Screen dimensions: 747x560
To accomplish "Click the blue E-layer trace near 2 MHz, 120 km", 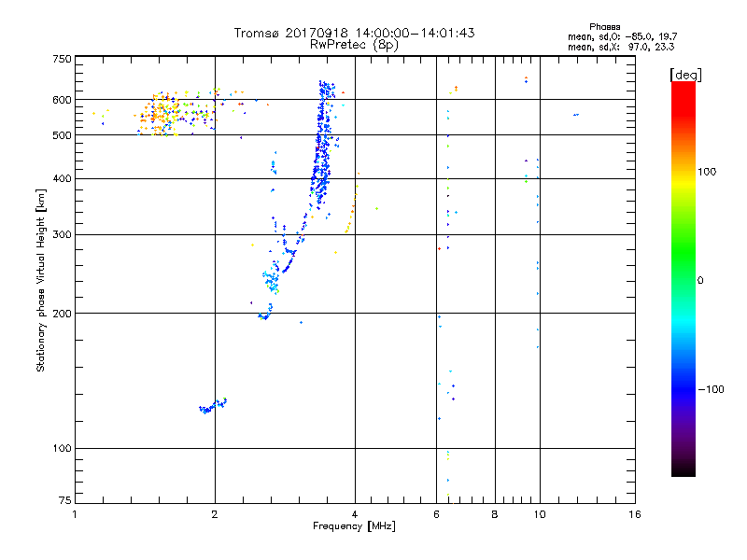I will (x=213, y=406).
